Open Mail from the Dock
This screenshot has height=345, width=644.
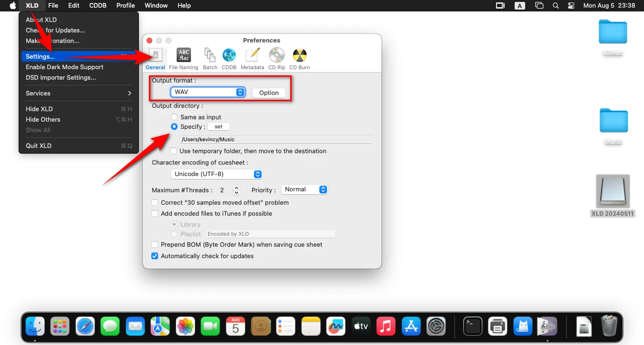(x=135, y=326)
